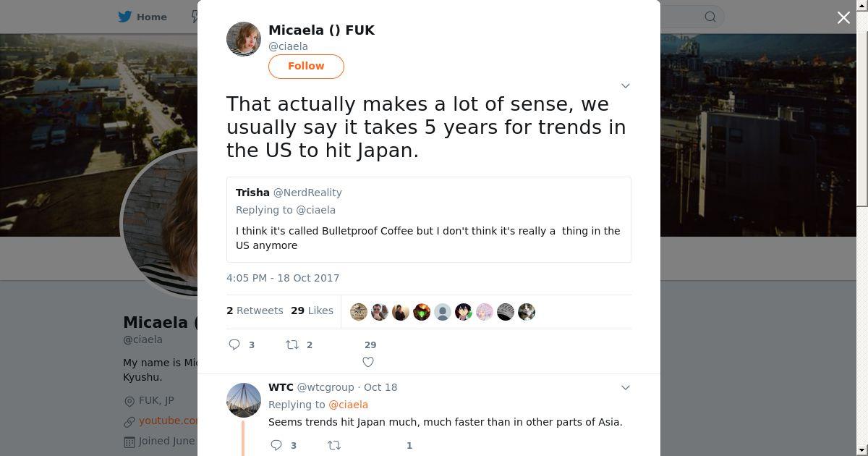
Task: View the 2 Retweets list
Action: (x=255, y=311)
